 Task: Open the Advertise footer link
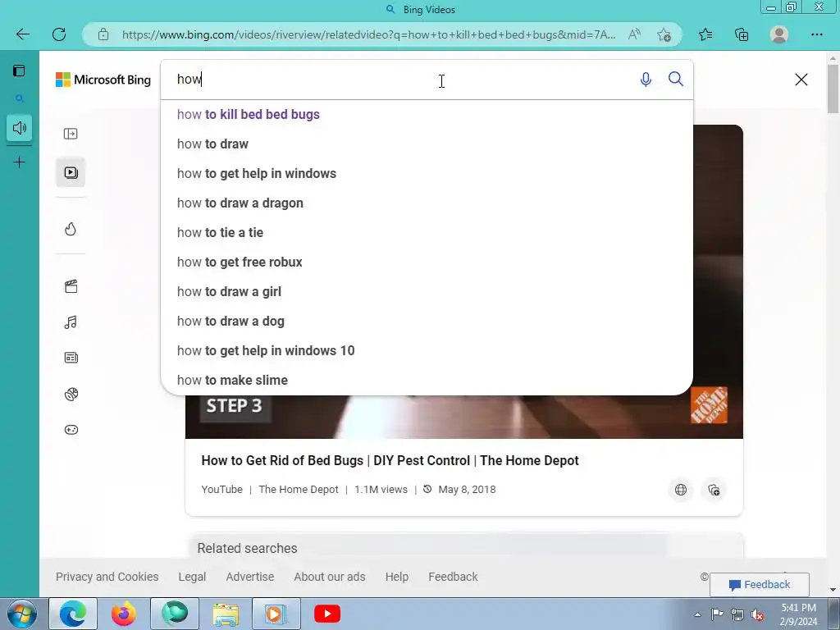click(249, 577)
